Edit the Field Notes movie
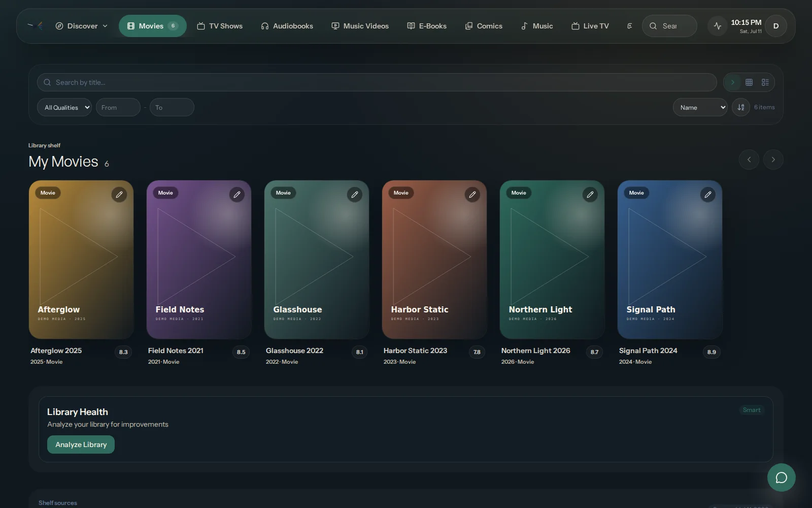The width and height of the screenshot is (812, 508). tap(237, 195)
